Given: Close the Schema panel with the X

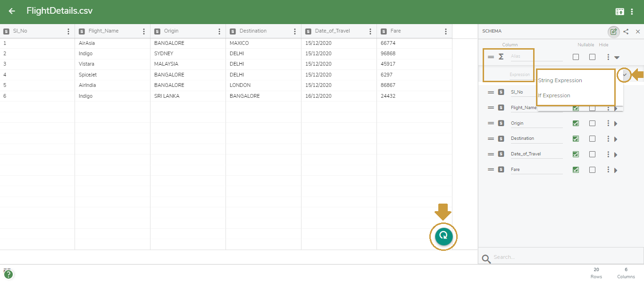Looking at the screenshot, I should (638, 31).
